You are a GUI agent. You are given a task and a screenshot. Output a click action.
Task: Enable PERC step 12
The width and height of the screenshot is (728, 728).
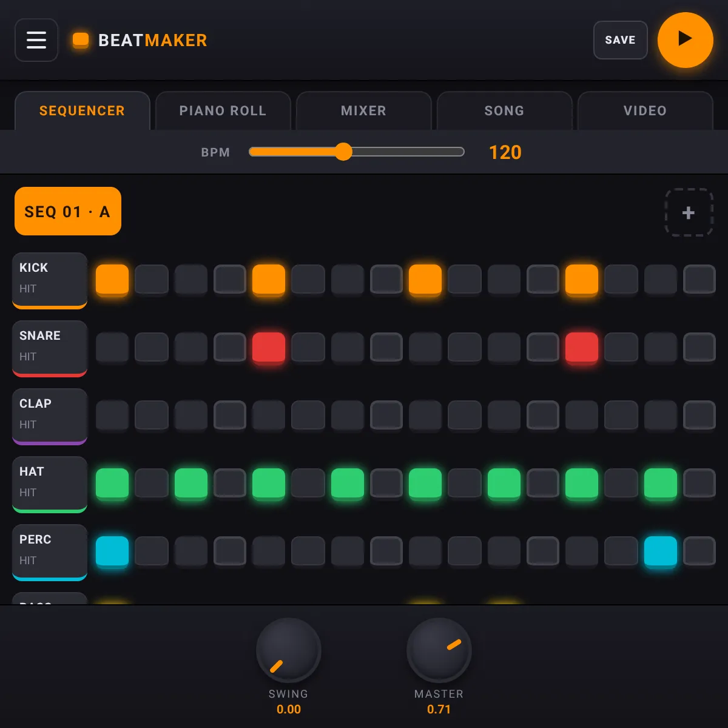[x=543, y=551]
